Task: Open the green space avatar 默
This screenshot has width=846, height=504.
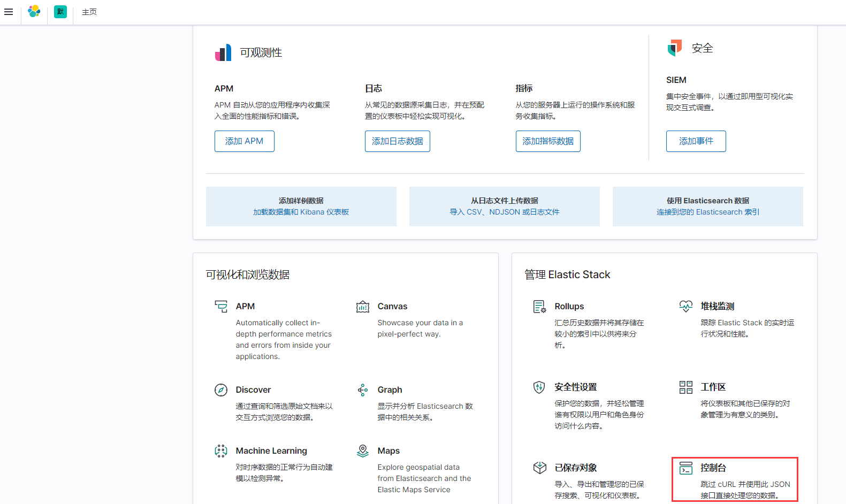Action: 60,11
